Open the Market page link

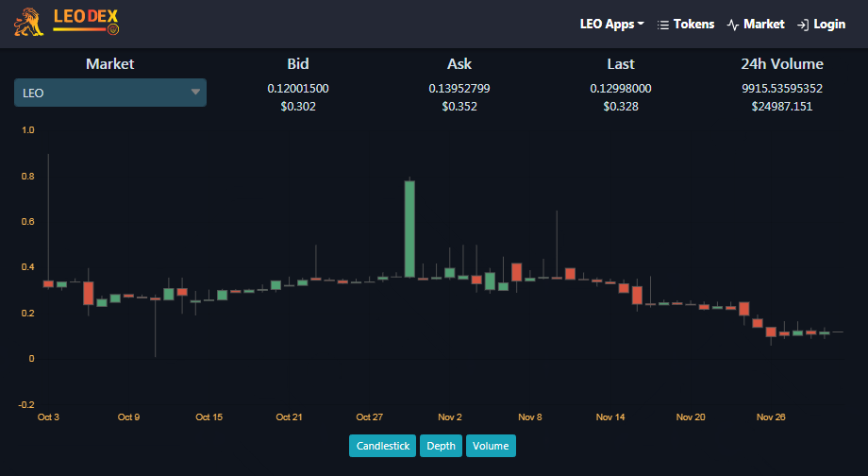756,25
